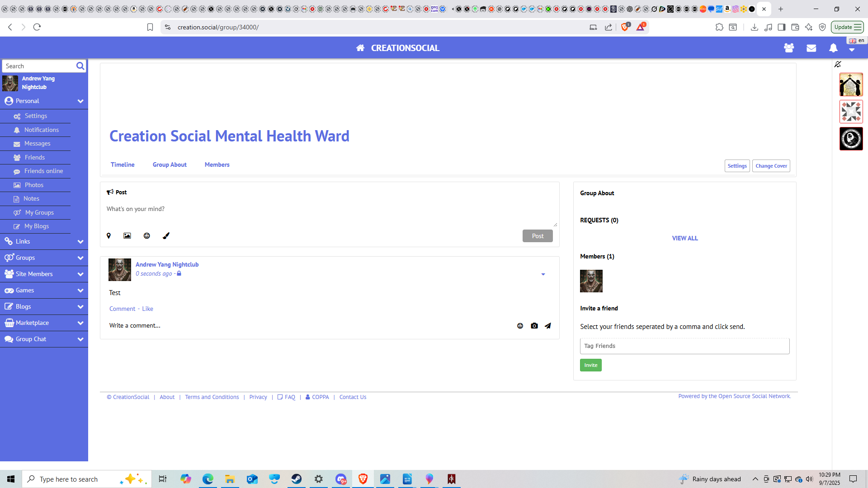Click the Tag Friends input field
This screenshot has width=868, height=488.
coord(684,346)
